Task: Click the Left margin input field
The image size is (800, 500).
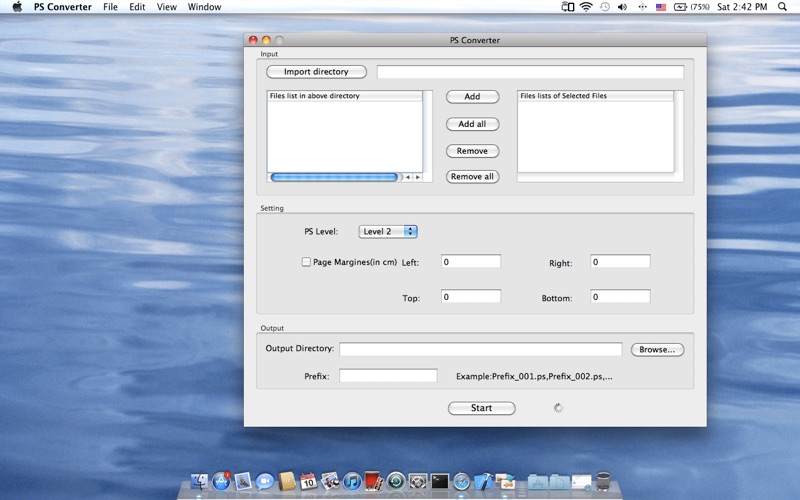Action: tap(471, 262)
